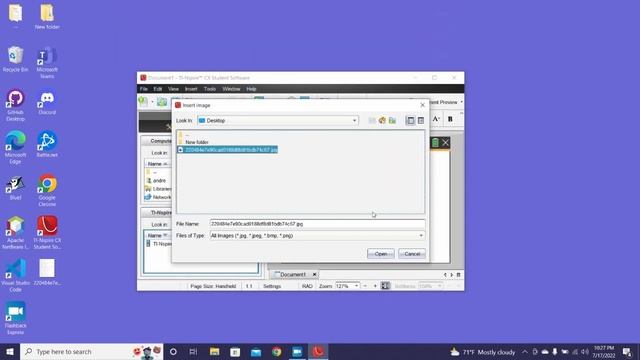Collapse the TI-Nspire panel header
The image size is (640, 360).
[157, 213]
